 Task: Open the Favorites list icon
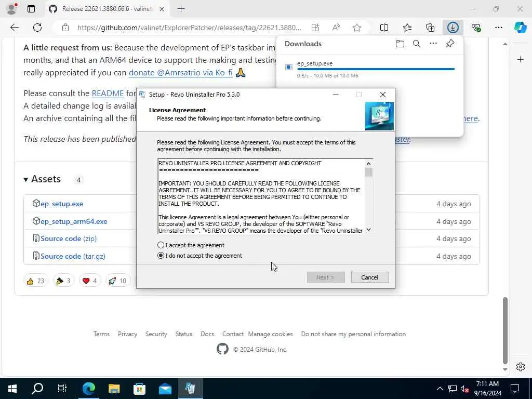pos(407,28)
